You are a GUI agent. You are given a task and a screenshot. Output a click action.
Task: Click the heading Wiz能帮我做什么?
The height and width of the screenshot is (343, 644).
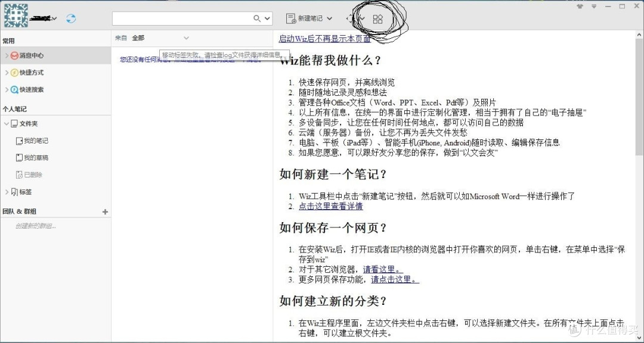(330, 60)
